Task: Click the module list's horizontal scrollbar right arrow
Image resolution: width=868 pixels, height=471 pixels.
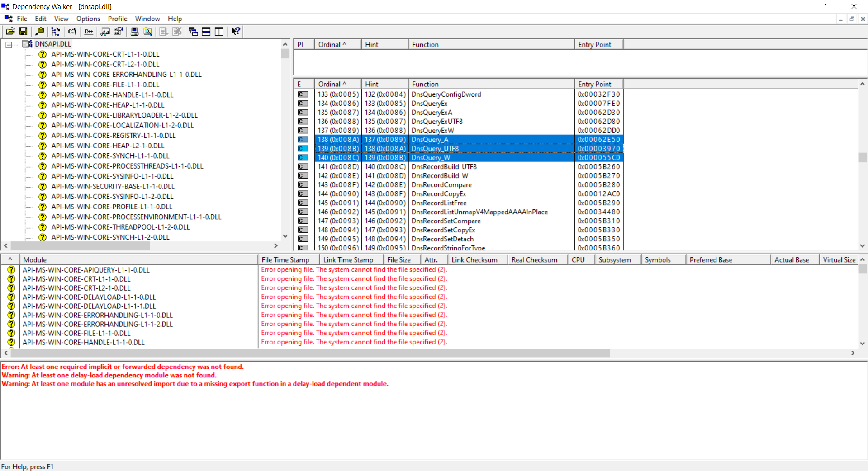Action: 853,353
